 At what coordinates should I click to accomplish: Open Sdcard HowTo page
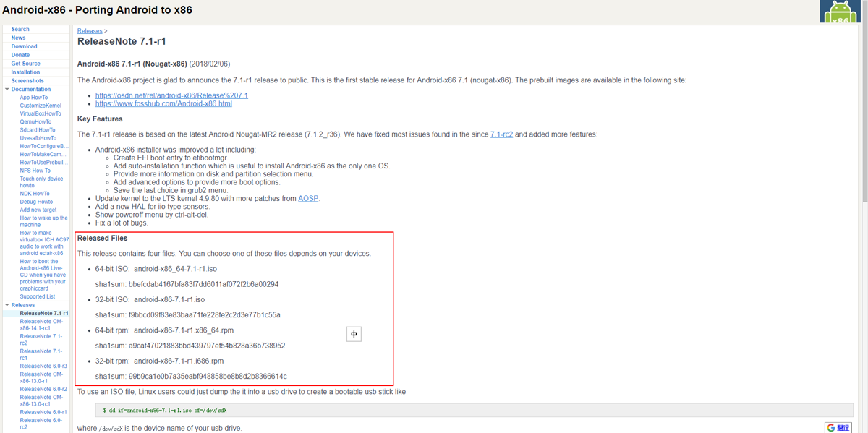38,130
